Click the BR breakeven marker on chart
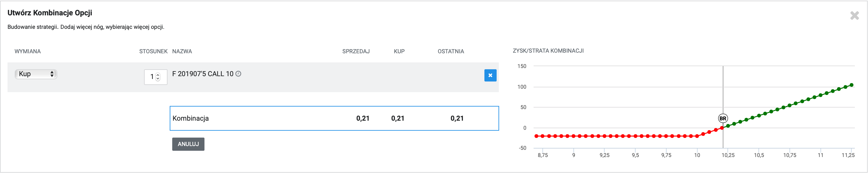The height and width of the screenshot is (173, 868). [722, 118]
